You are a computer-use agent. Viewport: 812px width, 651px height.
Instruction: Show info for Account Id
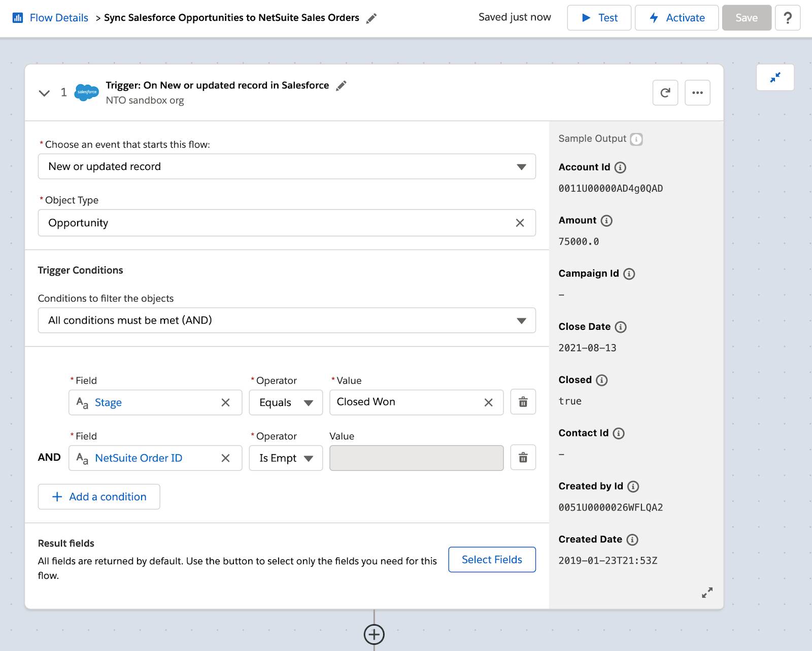[620, 167]
